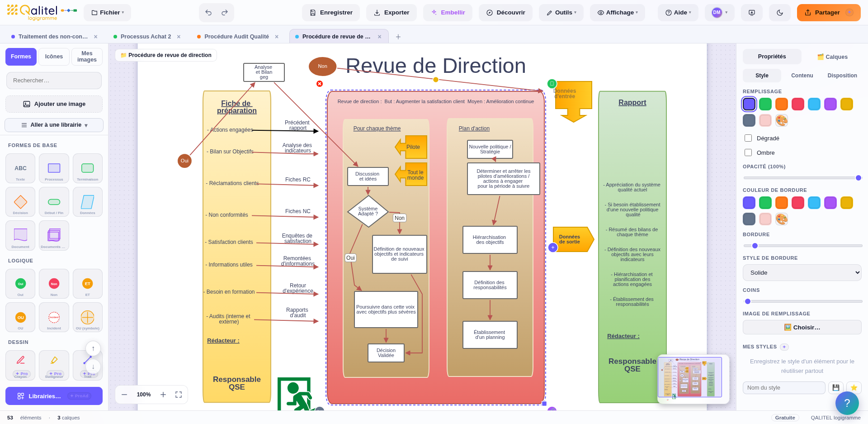Click the Embellir button
868x424 pixels.
pos(448,13)
